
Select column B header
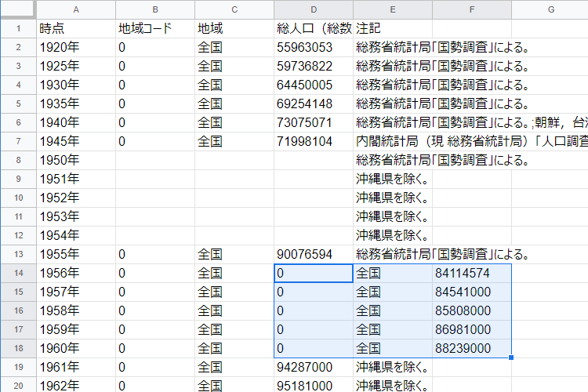point(155,9)
